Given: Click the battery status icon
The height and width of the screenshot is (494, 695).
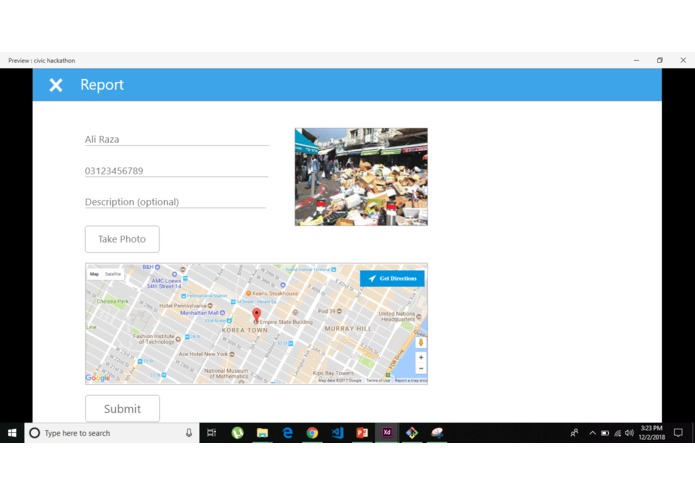Looking at the screenshot, I should click(x=605, y=433).
